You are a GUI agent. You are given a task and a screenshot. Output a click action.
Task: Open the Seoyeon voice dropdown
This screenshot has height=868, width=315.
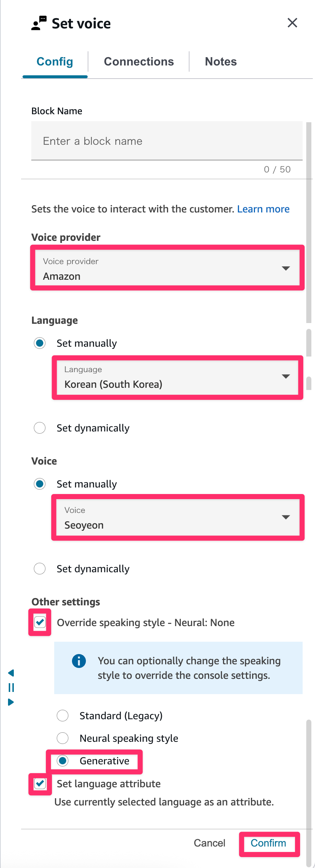pos(178,517)
